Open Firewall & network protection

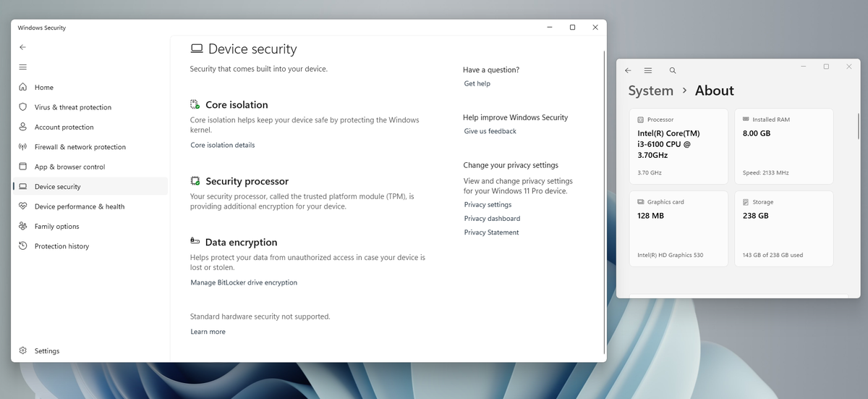(x=90, y=147)
